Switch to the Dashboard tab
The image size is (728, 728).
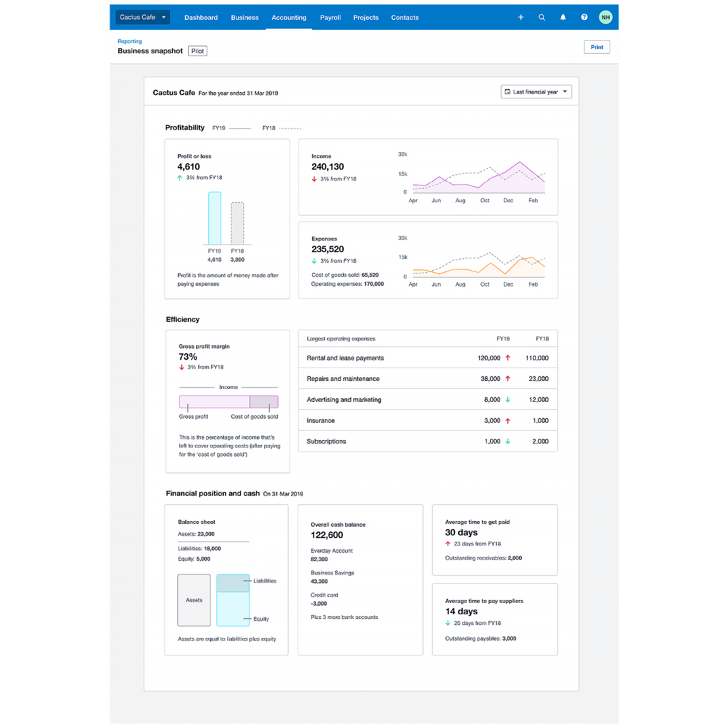click(201, 17)
